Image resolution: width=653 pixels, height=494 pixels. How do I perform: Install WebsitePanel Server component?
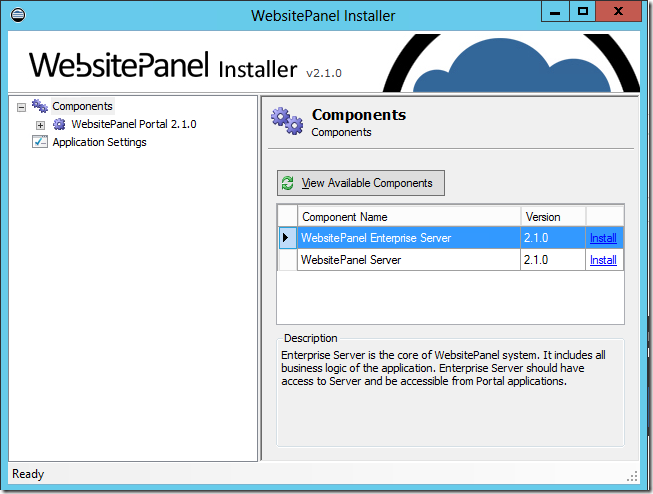pos(603,260)
